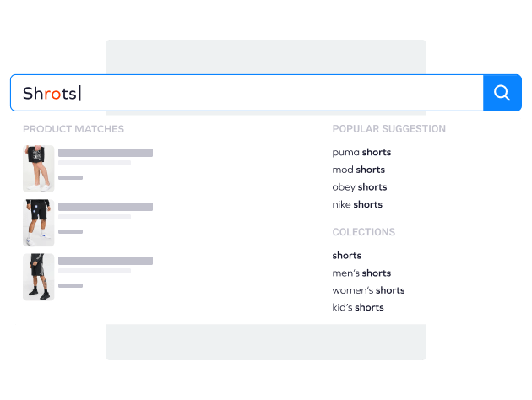This screenshot has height=400, width=532.
Task: Click the "Colections" heading
Action: click(363, 232)
